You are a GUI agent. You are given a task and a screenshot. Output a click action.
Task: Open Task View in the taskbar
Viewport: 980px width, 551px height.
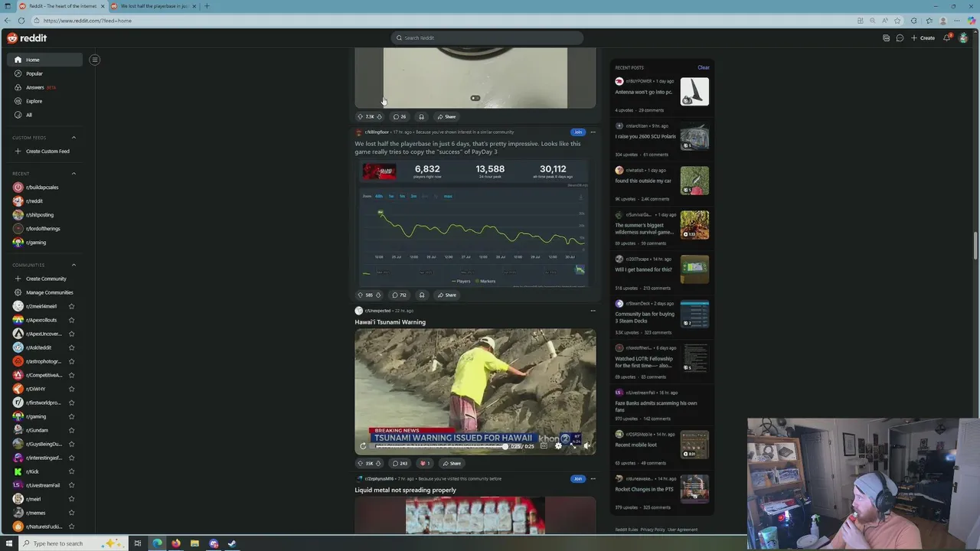tap(138, 543)
